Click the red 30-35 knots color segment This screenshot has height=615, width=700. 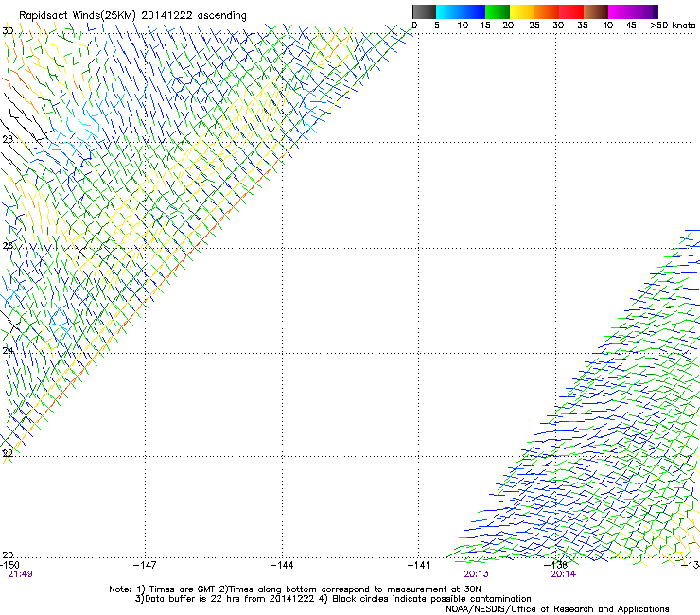571,11
